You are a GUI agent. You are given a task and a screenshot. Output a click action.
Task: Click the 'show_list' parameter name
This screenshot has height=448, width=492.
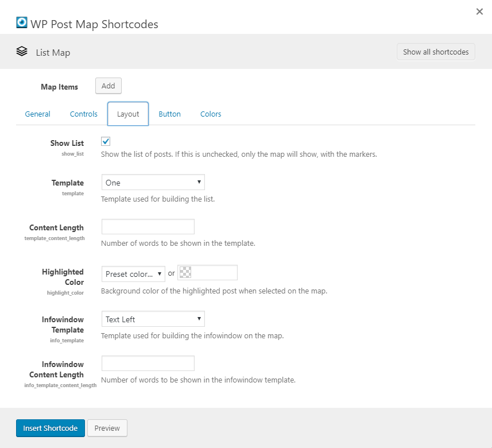coord(72,154)
